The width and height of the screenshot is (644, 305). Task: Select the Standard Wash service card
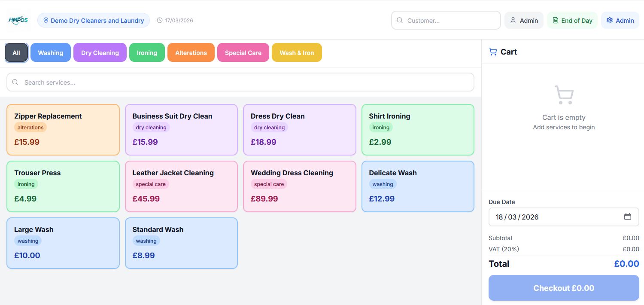click(181, 243)
